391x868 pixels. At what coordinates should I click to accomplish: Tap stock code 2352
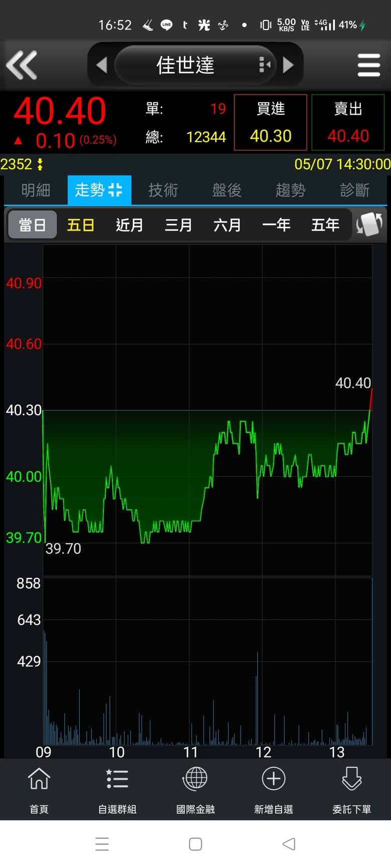(16, 164)
